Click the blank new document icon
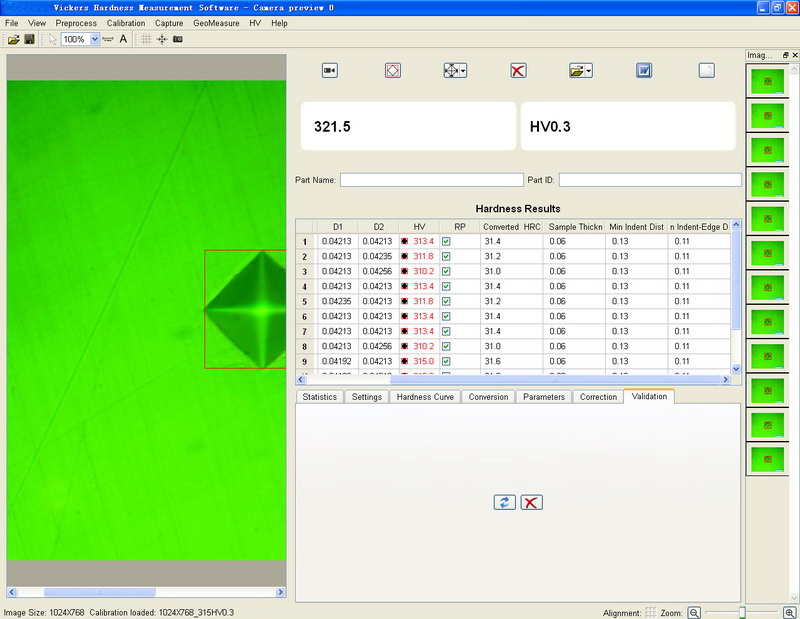This screenshot has height=619, width=800. point(707,70)
